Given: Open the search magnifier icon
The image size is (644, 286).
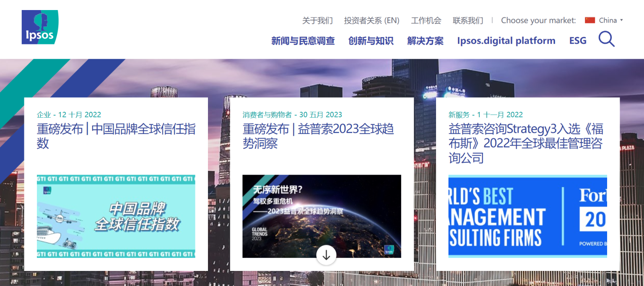Looking at the screenshot, I should pos(606,39).
